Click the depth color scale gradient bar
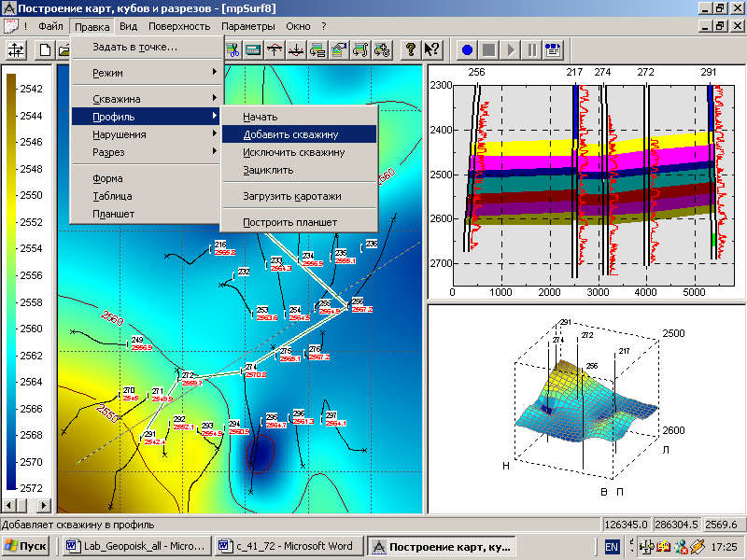 click(11, 282)
